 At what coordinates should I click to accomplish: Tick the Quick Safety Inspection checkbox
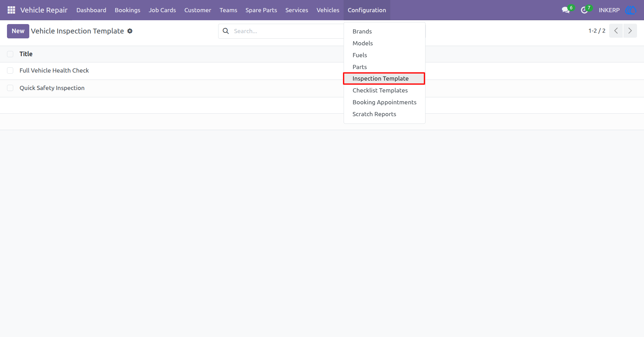10,88
